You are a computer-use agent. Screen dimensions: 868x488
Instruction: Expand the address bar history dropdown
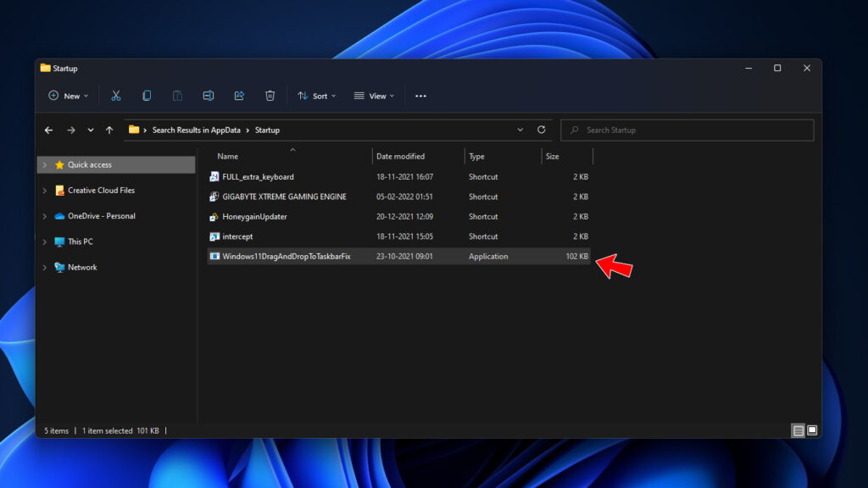[520, 130]
